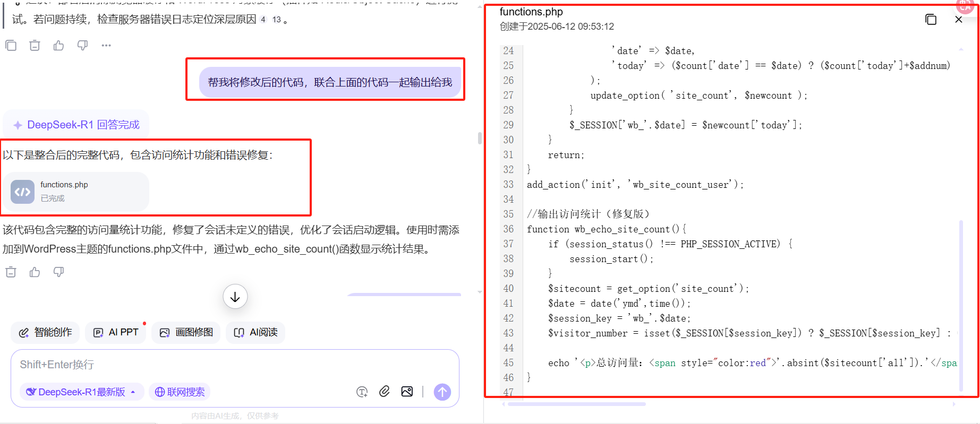Screen dimensions: 980x424
Task: Select the AI PPT tool
Action: [x=116, y=332]
